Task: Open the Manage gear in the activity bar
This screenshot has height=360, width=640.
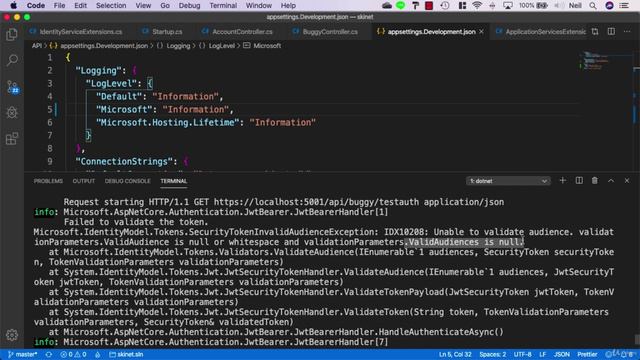Action: click(x=12, y=335)
